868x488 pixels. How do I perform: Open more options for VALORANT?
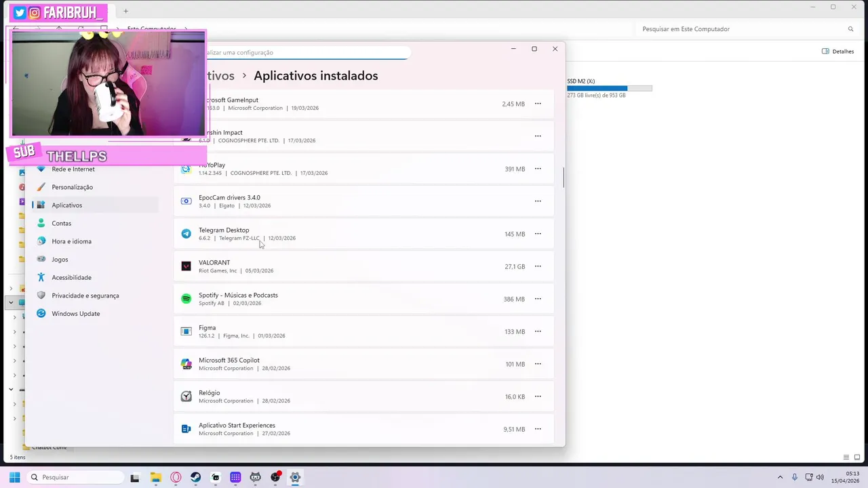tap(538, 266)
